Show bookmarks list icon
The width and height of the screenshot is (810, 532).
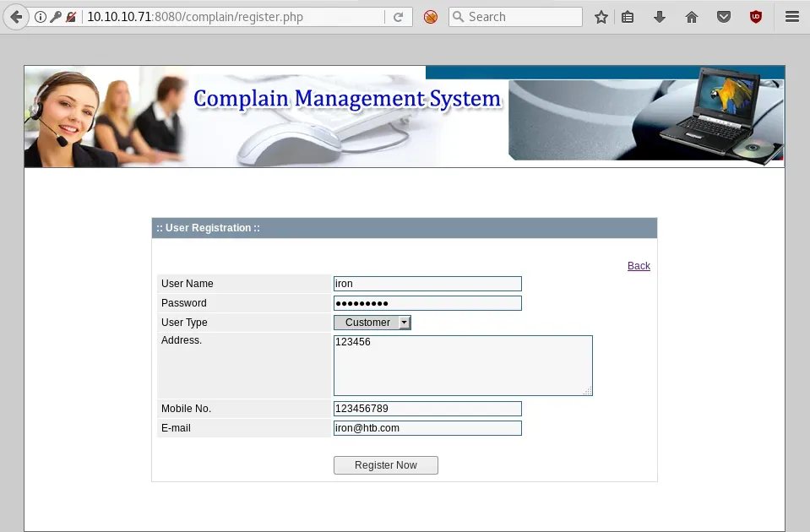(628, 17)
